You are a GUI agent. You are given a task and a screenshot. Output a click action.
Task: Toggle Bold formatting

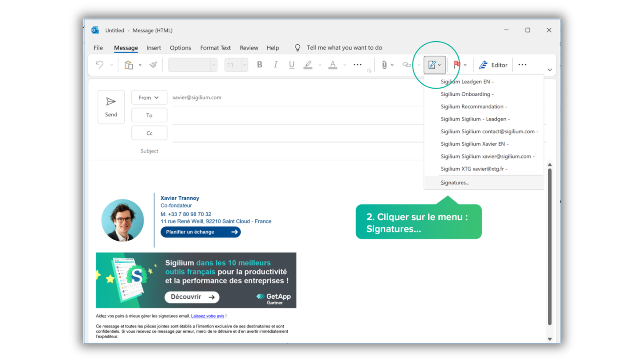259,65
